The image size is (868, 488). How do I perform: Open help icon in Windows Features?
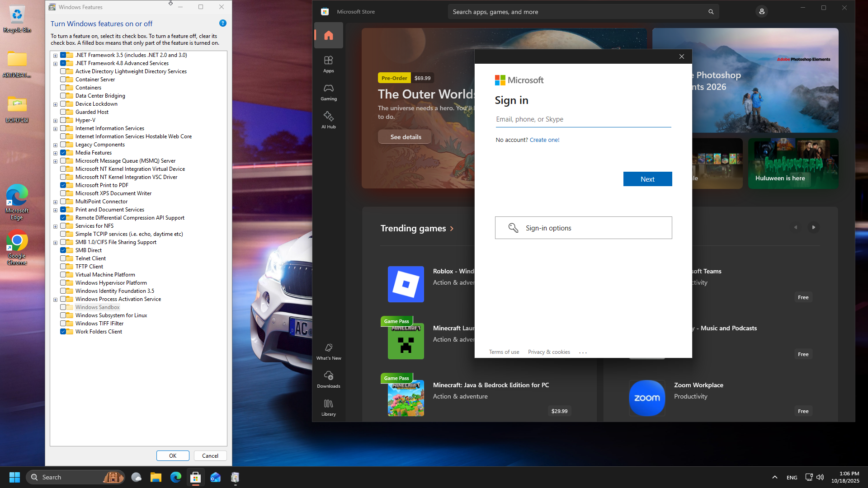coord(223,23)
